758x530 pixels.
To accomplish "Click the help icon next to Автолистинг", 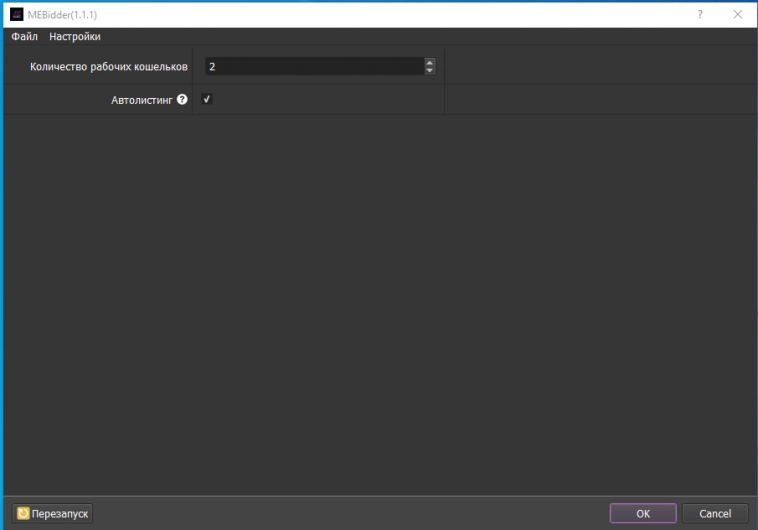I will [x=182, y=100].
